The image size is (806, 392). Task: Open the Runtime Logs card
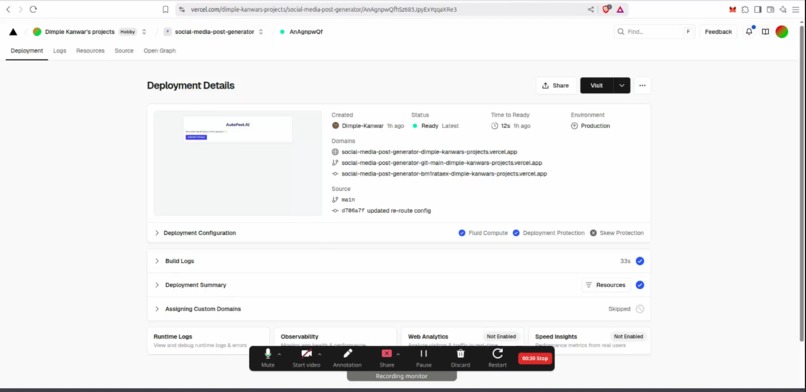click(208, 341)
